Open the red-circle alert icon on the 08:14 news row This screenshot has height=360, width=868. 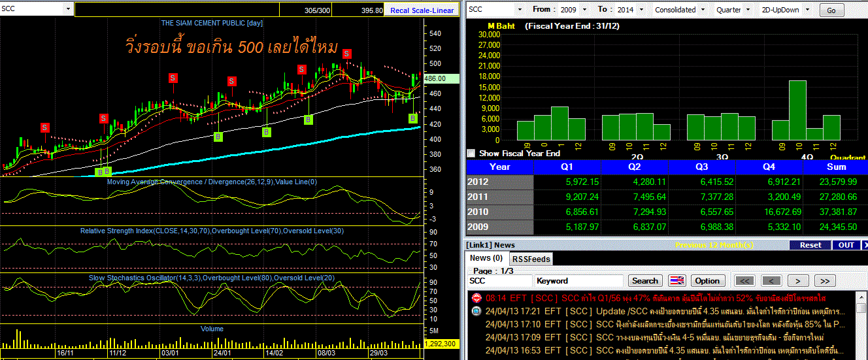pyautogui.click(x=476, y=297)
